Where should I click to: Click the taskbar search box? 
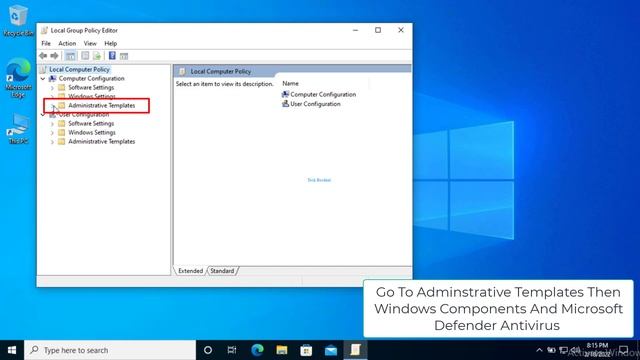tap(110, 350)
